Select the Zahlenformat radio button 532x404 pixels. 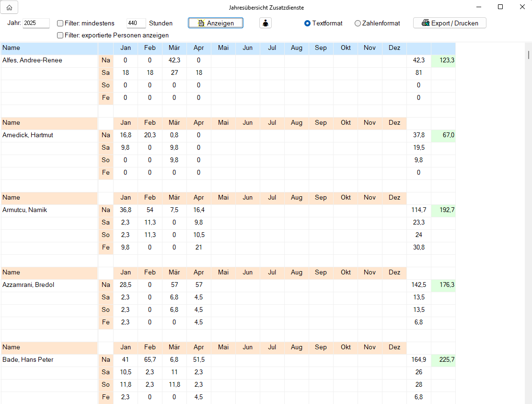point(358,23)
